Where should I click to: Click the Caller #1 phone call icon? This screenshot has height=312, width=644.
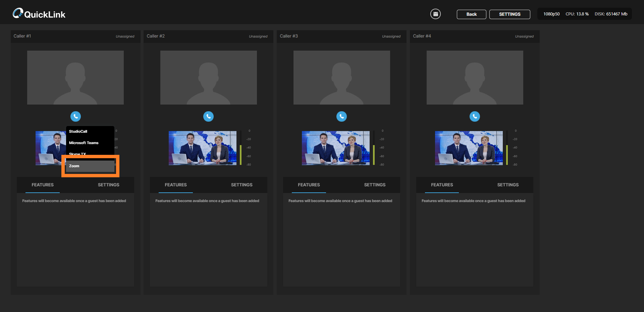[75, 116]
